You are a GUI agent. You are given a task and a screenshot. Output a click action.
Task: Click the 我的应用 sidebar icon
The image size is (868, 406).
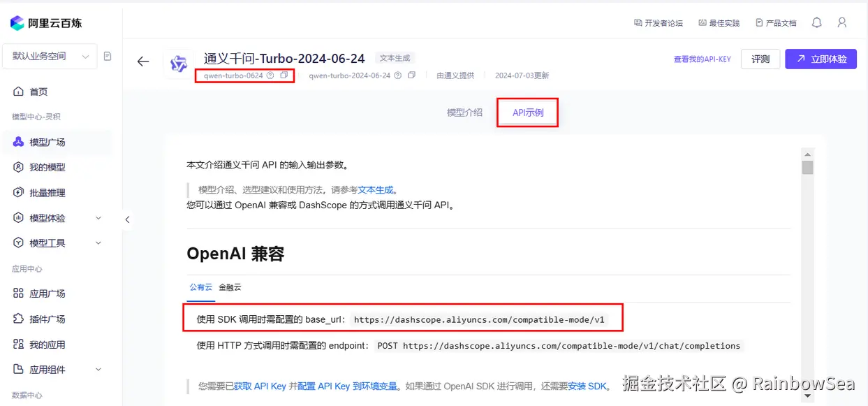tap(19, 345)
